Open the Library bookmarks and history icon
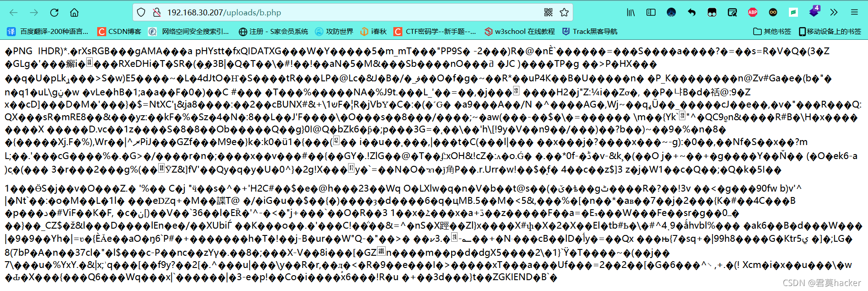The image size is (868, 291). tap(631, 12)
